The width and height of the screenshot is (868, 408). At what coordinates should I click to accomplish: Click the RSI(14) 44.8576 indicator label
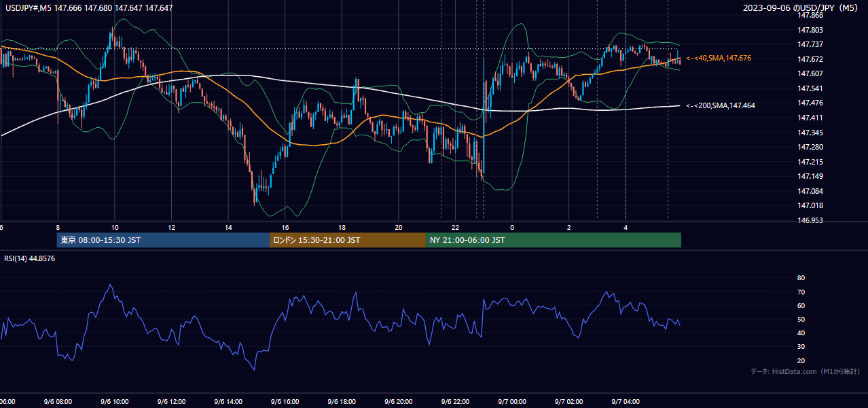30,258
